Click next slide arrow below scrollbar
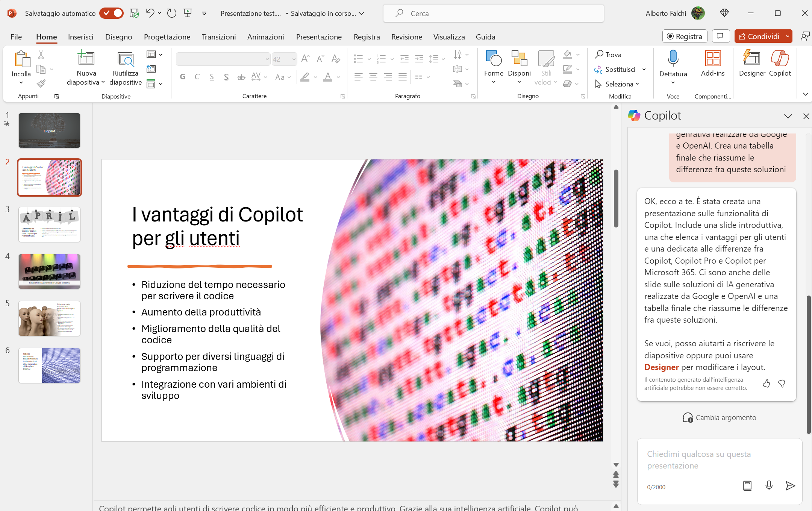812x511 pixels. (616, 484)
